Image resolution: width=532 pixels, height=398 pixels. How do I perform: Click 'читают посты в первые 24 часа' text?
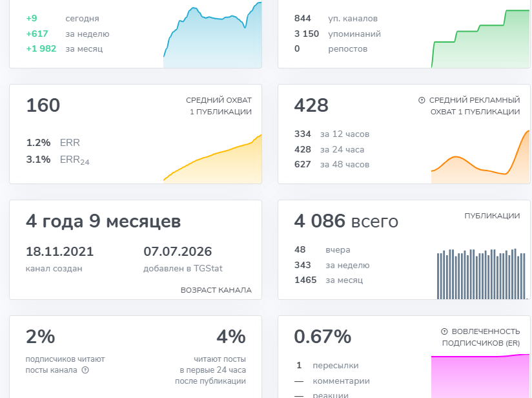(x=212, y=364)
